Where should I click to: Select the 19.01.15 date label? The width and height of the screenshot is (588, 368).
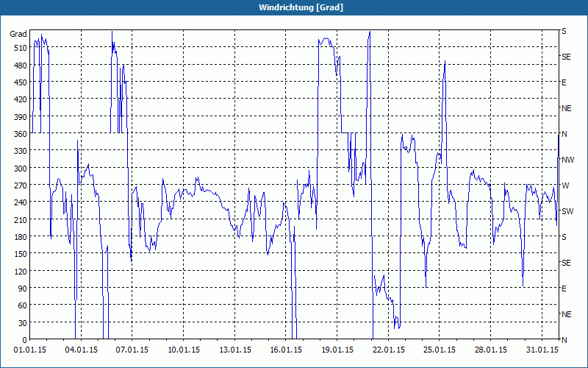pos(337,350)
